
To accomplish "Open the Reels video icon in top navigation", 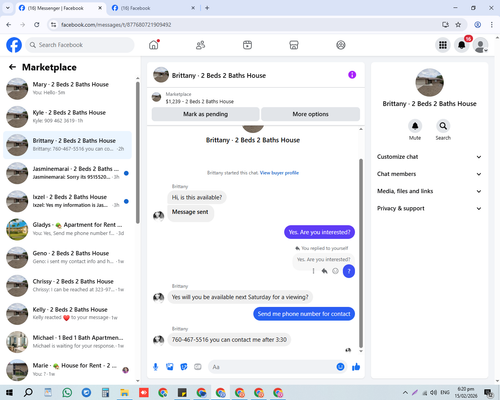I will 247,45.
